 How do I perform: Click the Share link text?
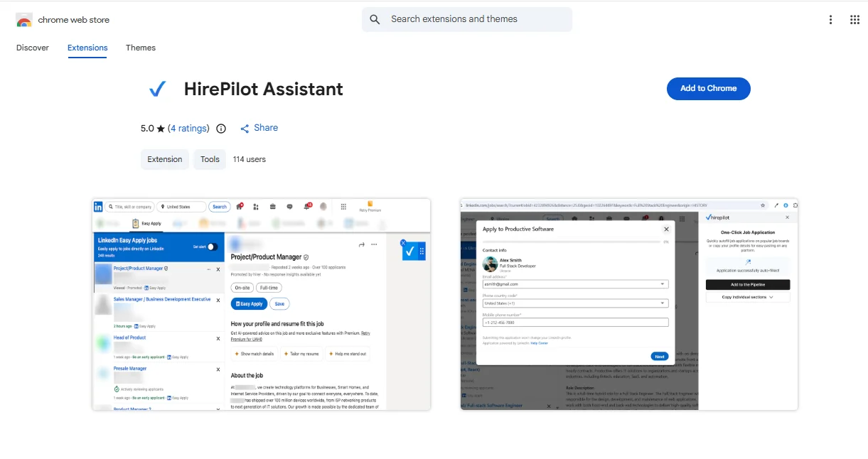click(x=266, y=128)
